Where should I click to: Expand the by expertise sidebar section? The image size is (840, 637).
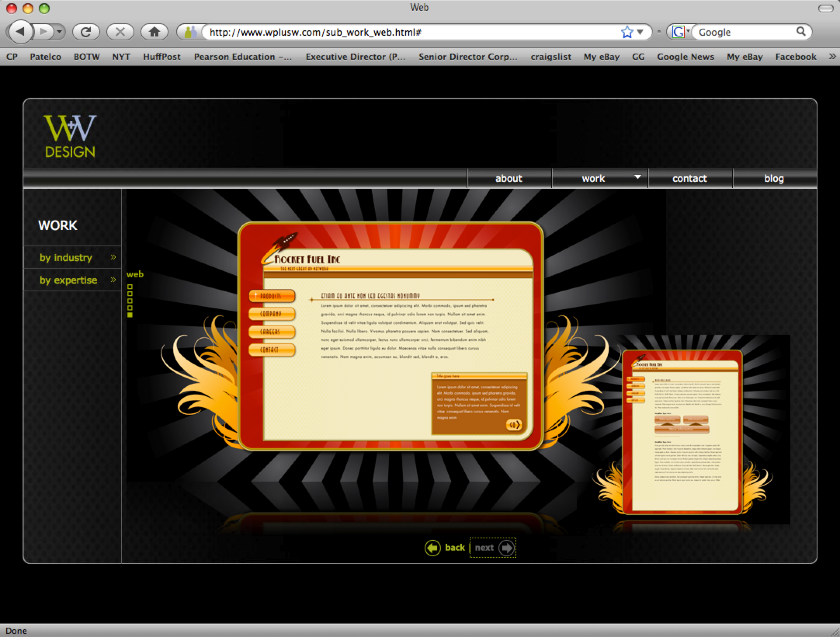click(73, 280)
